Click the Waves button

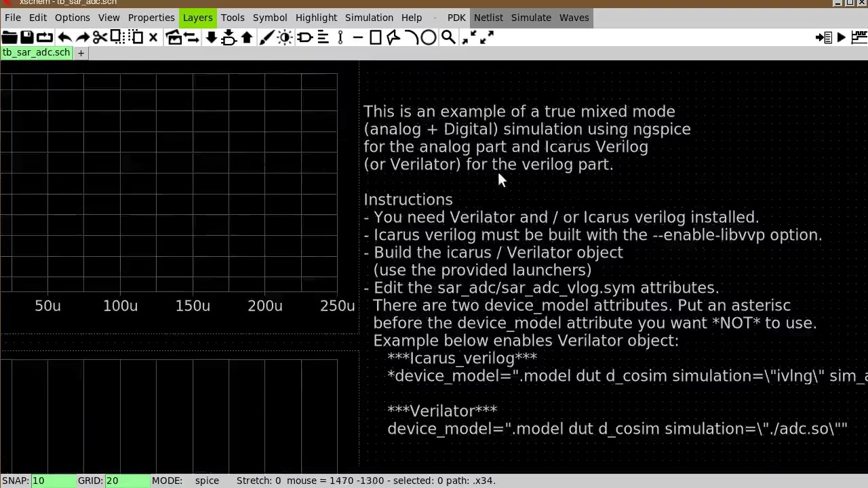574,17
